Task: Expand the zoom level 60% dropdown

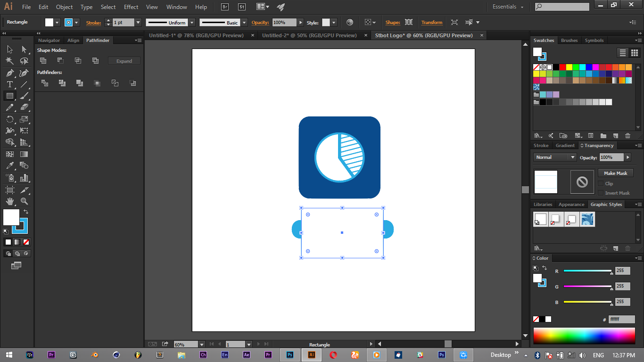Action: (x=202, y=345)
